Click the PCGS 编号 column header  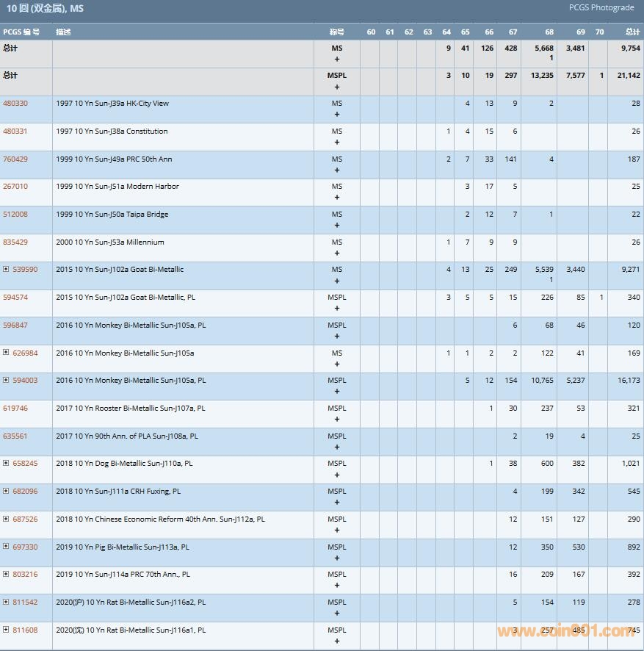pyautogui.click(x=21, y=32)
